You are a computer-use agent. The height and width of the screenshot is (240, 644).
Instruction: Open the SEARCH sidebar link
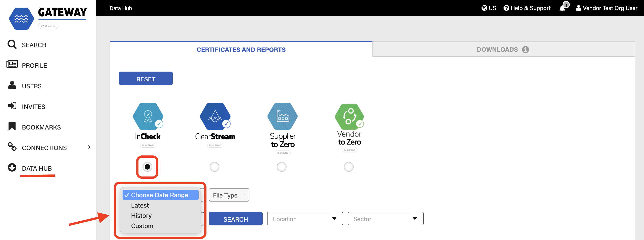(x=34, y=45)
